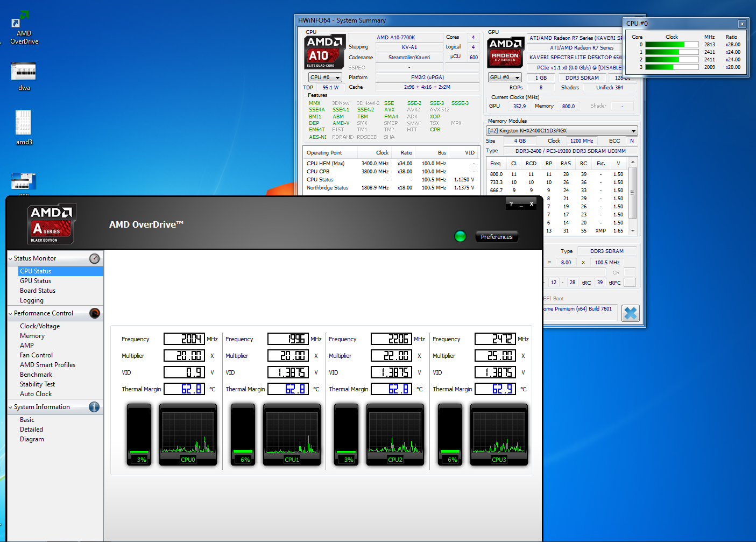Open Clock/Voltage settings

(40, 326)
